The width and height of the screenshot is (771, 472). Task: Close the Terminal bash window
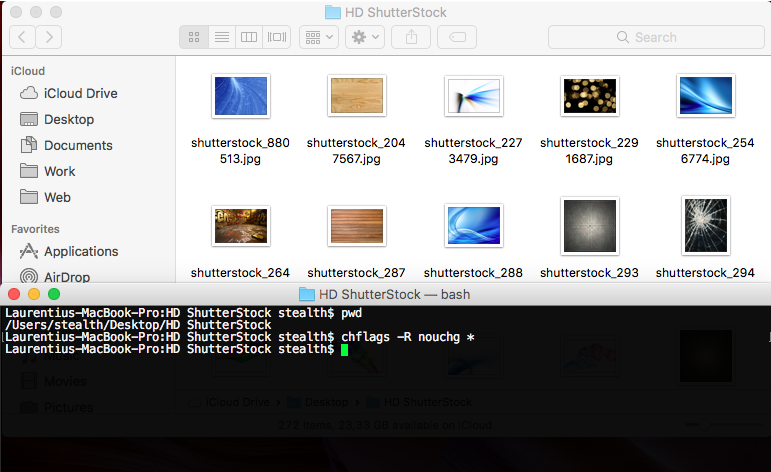coord(14,294)
